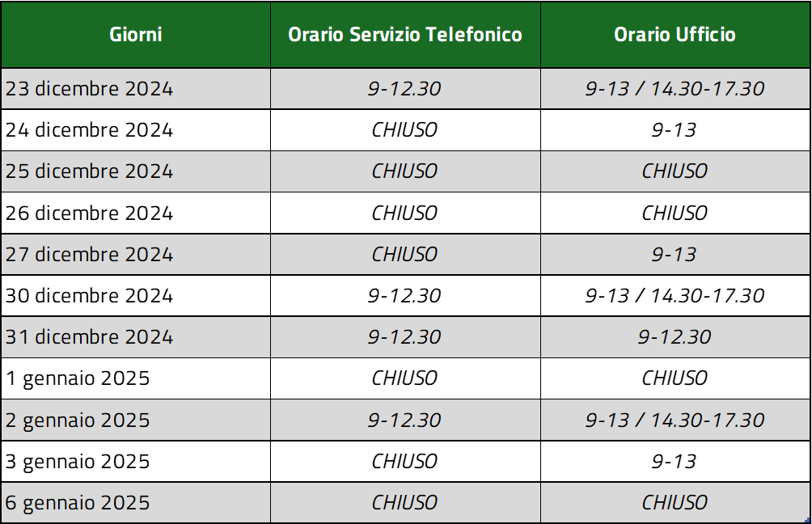
Task: Click the 26 dicembre 2024 date cell
Action: pyautogui.click(x=136, y=213)
